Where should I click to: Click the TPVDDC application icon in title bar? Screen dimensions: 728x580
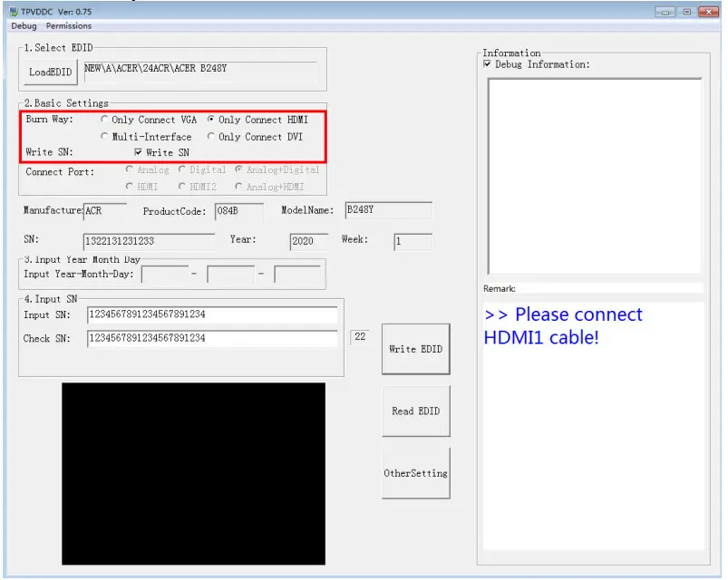click(12, 11)
